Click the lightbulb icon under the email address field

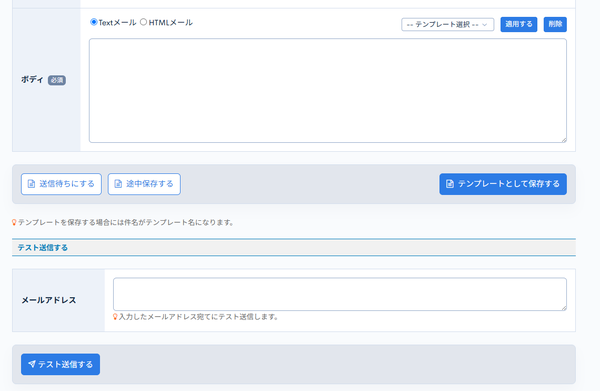[x=115, y=317]
